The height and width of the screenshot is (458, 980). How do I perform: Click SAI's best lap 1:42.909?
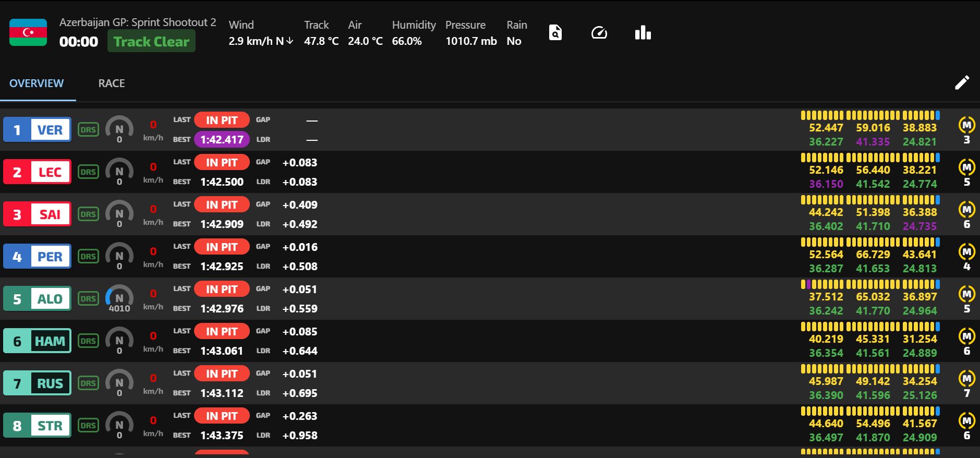click(222, 224)
